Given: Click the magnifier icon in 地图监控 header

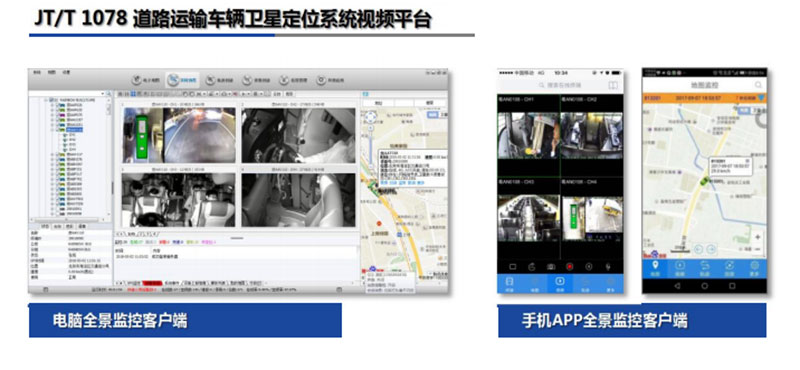Looking at the screenshot, I should 759,85.
